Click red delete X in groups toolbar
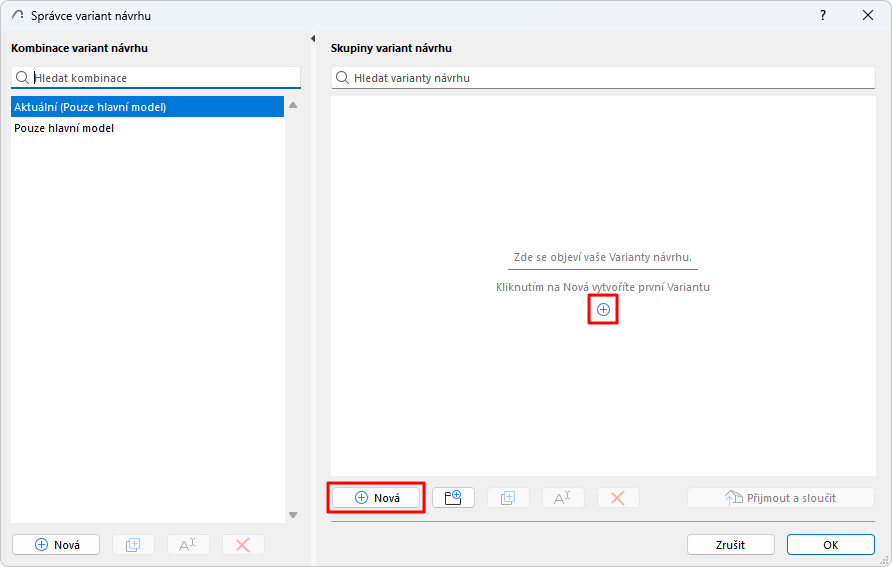892x567 pixels. pos(618,498)
